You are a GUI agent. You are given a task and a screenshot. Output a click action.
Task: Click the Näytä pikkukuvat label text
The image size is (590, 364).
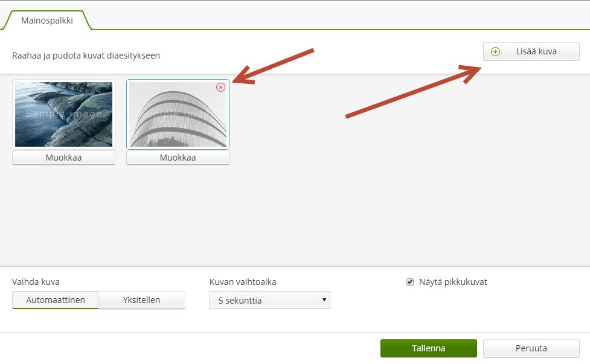point(453,282)
